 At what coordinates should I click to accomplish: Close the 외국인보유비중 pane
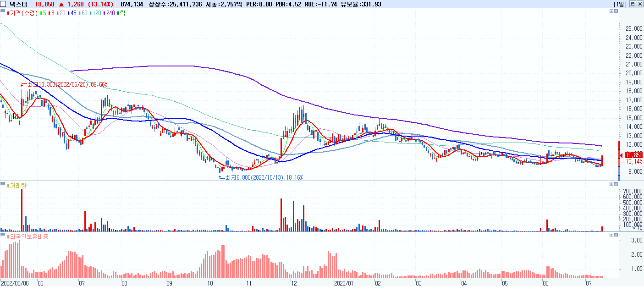616,235
